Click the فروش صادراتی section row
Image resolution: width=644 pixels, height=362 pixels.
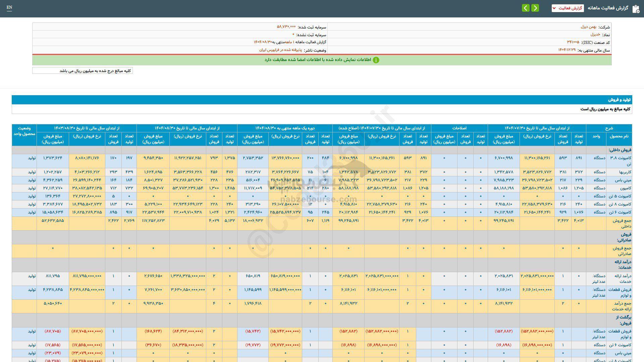click(624, 237)
